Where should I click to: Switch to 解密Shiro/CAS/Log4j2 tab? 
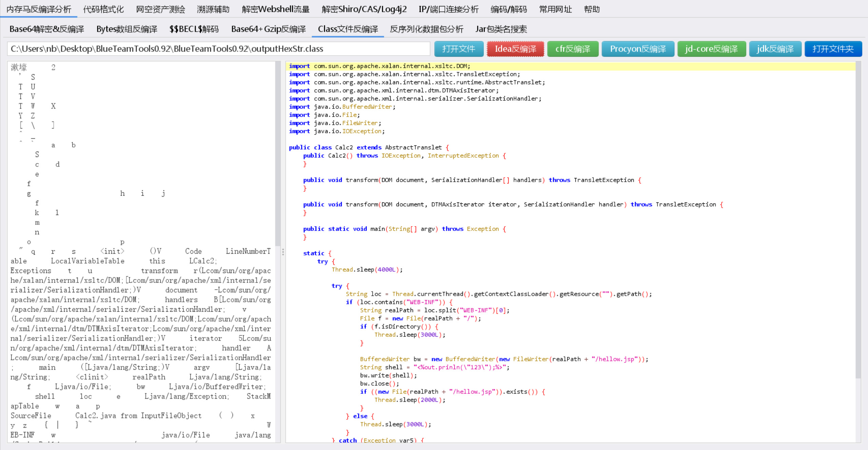tap(364, 9)
